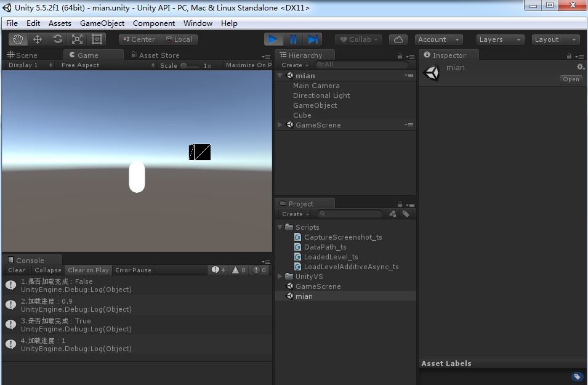Toggle the Hierarchy panel lock
This screenshot has width=588, height=385.
(x=400, y=56)
